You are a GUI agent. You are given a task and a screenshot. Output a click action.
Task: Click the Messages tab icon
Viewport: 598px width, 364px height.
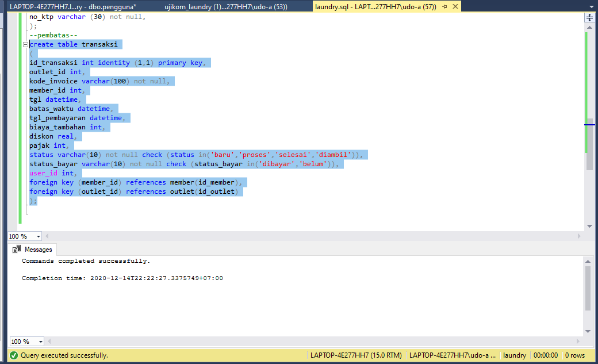coord(17,250)
